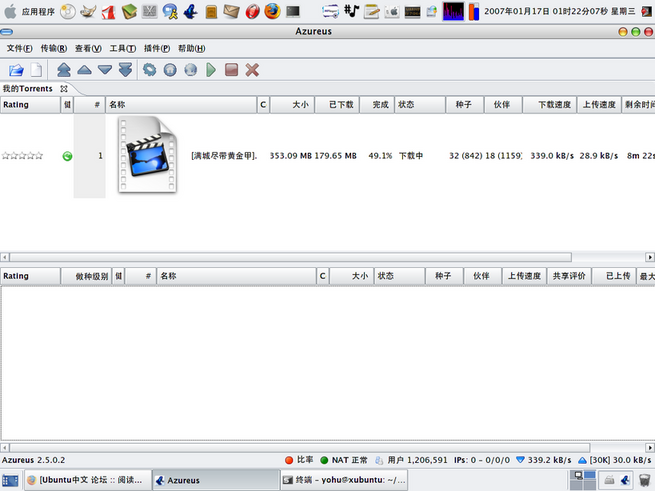Sort downloads by 上传速度 column
The height and width of the screenshot is (491, 655).
pyautogui.click(x=599, y=104)
